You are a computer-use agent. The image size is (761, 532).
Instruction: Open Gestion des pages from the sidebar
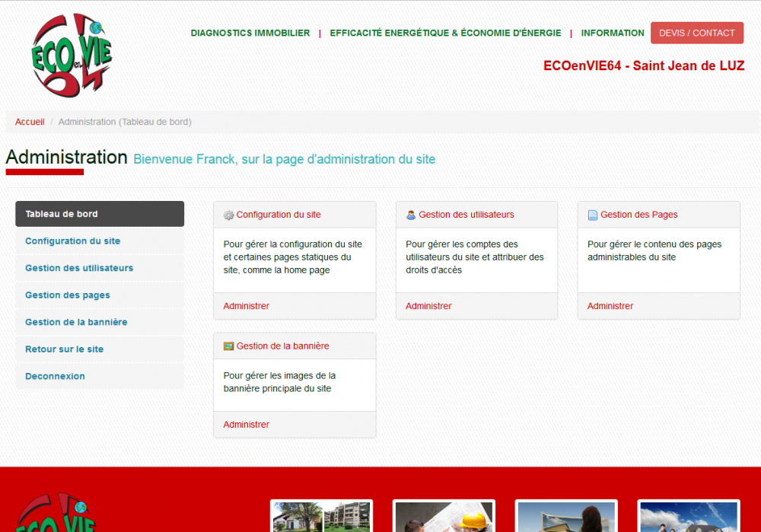click(x=68, y=295)
